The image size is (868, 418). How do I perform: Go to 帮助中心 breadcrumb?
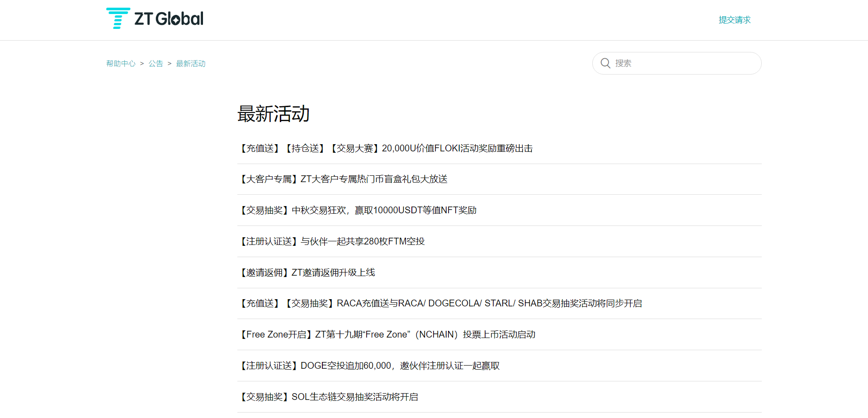point(121,64)
